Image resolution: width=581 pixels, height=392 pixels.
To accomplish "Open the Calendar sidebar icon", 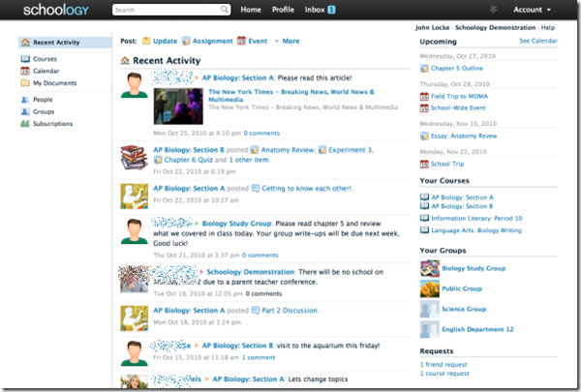I will [x=26, y=71].
